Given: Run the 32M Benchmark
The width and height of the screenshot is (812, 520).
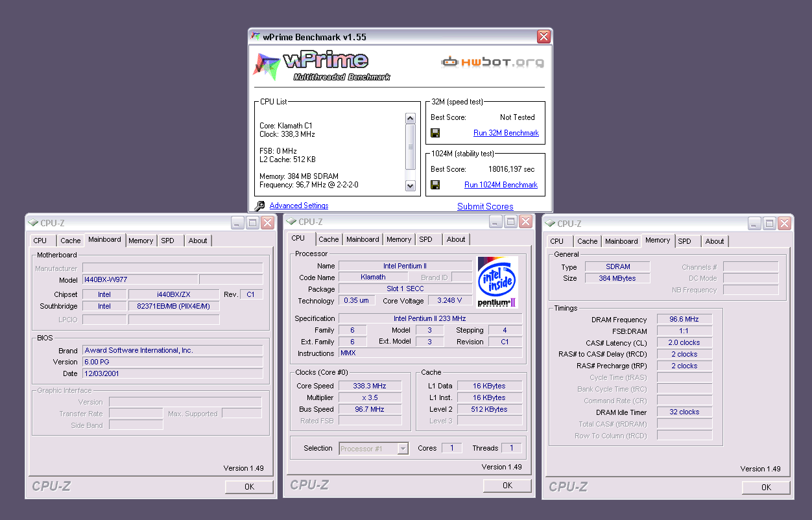Looking at the screenshot, I should click(x=506, y=133).
